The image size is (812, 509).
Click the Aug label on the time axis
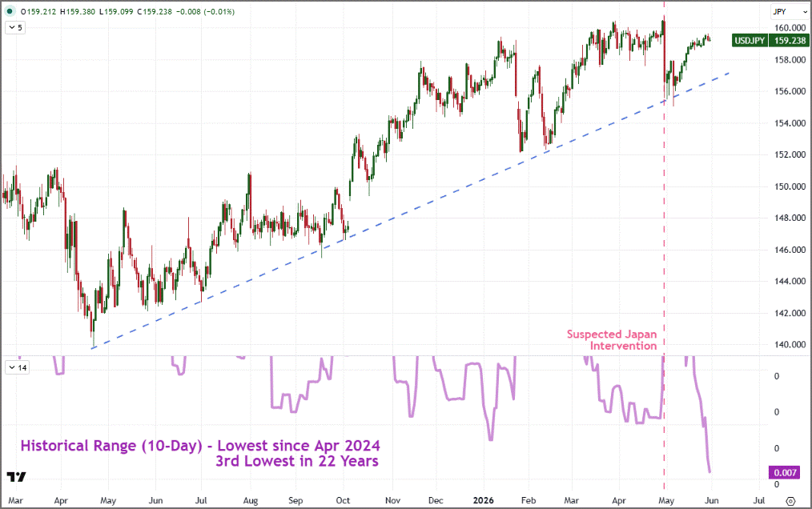[250, 501]
